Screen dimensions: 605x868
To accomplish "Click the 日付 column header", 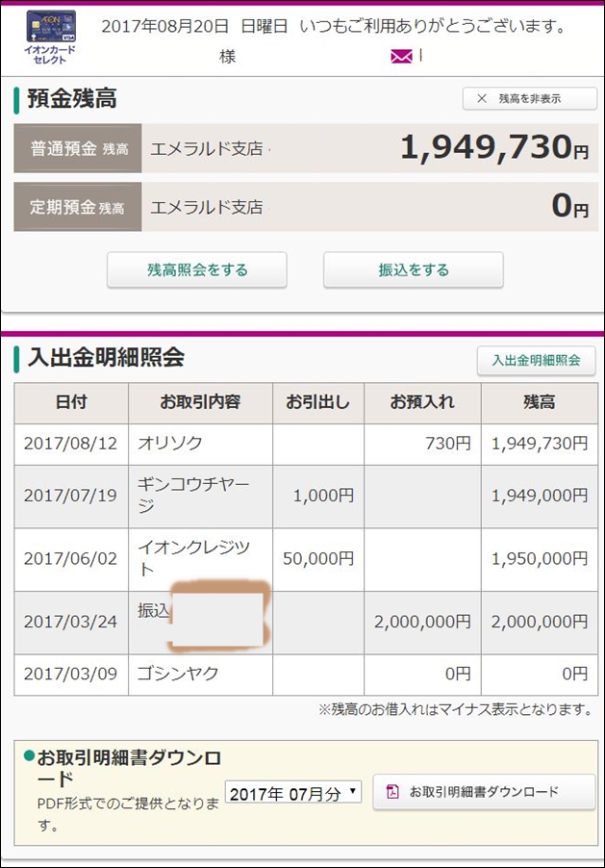I will click(x=71, y=402).
